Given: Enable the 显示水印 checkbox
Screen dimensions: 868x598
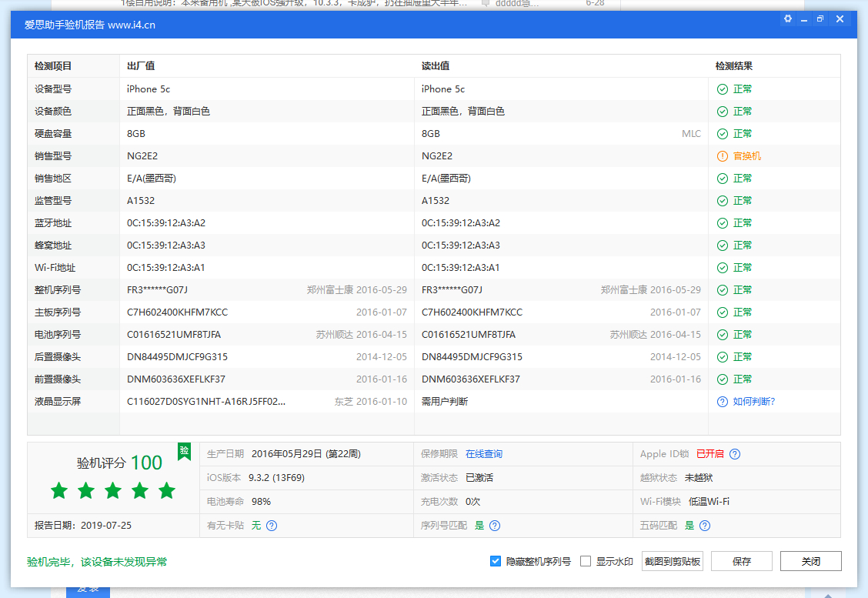Looking at the screenshot, I should point(586,562).
